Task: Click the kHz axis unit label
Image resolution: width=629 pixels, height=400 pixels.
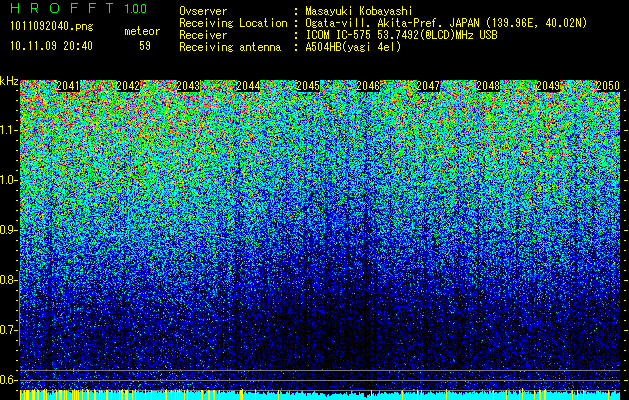Action: pos(9,81)
